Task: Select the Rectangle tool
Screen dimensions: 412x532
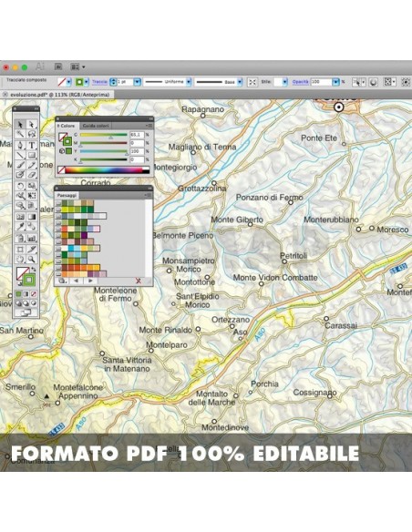Action: 32,155
